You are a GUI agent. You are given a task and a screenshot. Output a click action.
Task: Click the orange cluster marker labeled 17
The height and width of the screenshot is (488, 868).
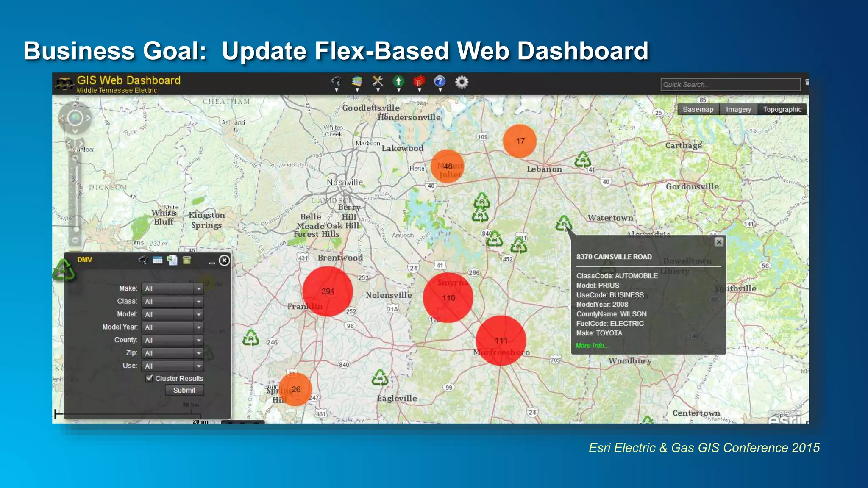pos(520,141)
